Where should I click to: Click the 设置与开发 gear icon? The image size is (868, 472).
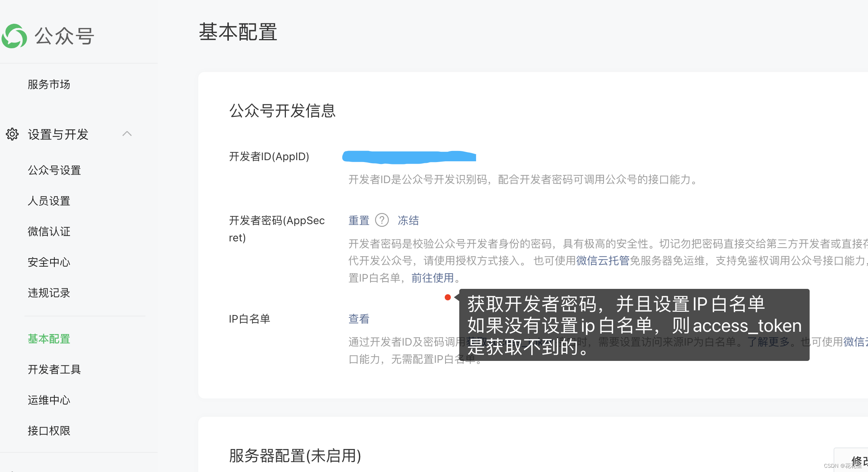coord(12,134)
